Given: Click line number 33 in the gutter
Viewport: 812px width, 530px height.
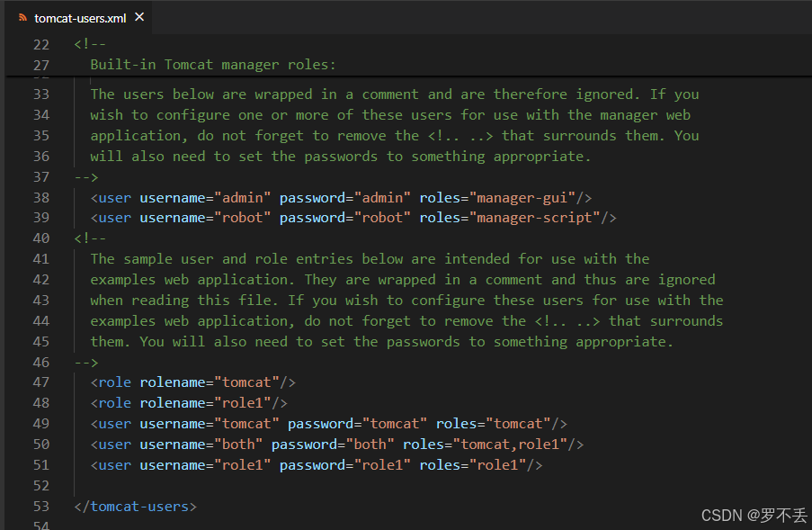Looking at the screenshot, I should click(x=40, y=94).
